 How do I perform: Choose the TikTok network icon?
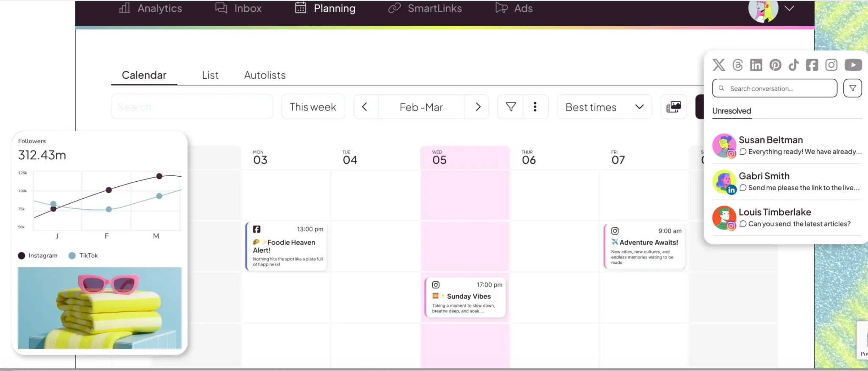794,65
